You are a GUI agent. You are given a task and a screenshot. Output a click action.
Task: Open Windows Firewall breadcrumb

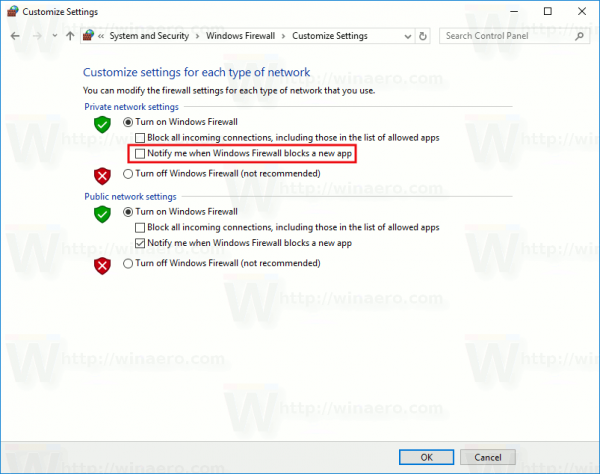click(x=240, y=36)
